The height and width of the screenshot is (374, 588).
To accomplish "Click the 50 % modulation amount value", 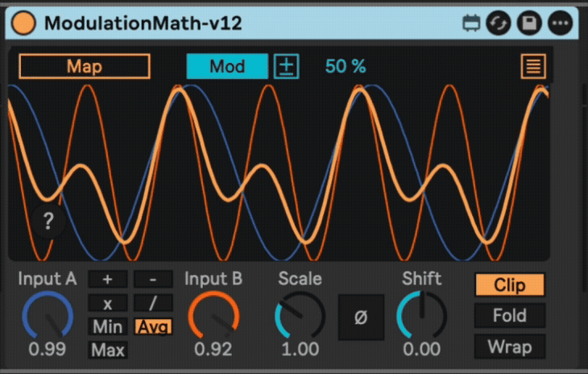I will pos(346,66).
